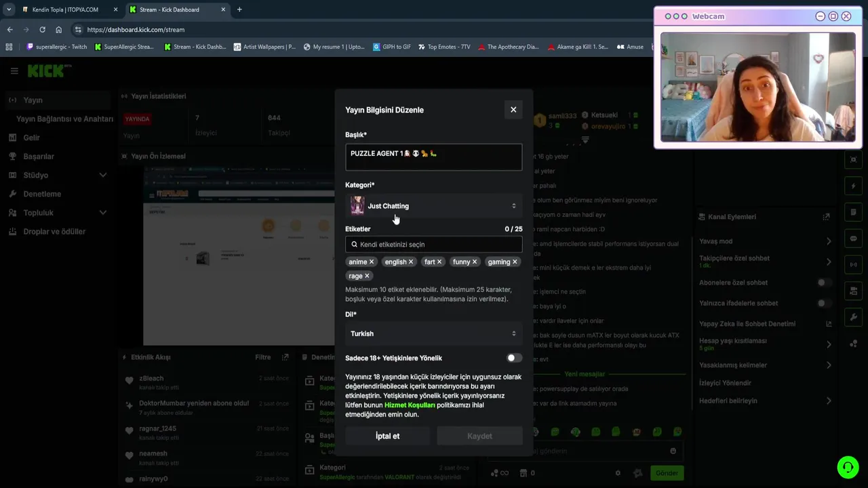Switch to Kendin Topla ITOPYA.COM tab
868x488 pixels.
(66, 9)
